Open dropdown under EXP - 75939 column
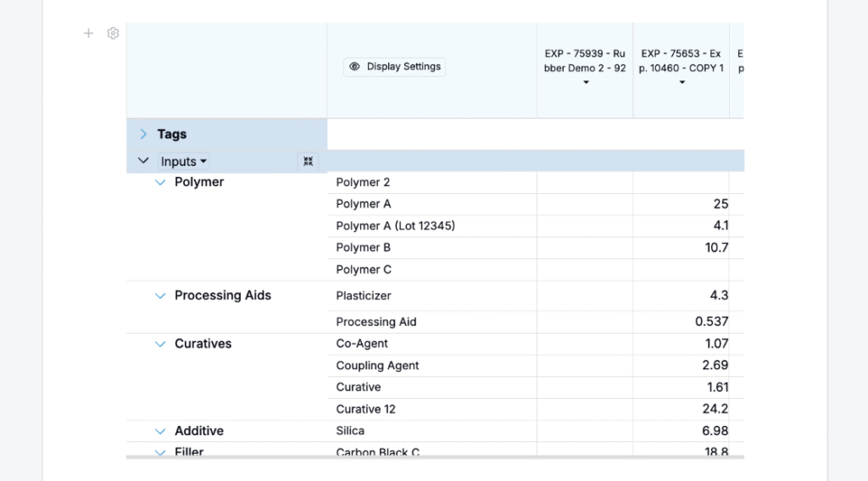This screenshot has height=481, width=868. [585, 82]
